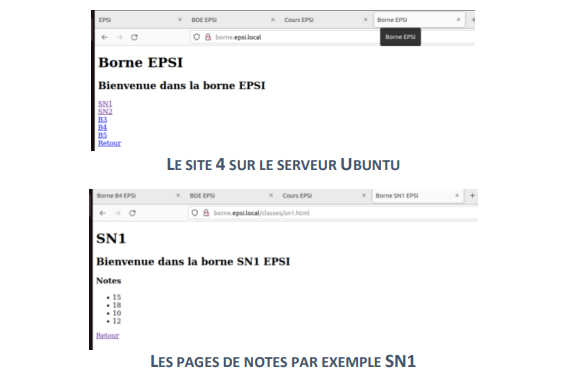Click 'Bienvenue dans la borne EPSI' subheading
This screenshot has width=580, height=380.
182,85
